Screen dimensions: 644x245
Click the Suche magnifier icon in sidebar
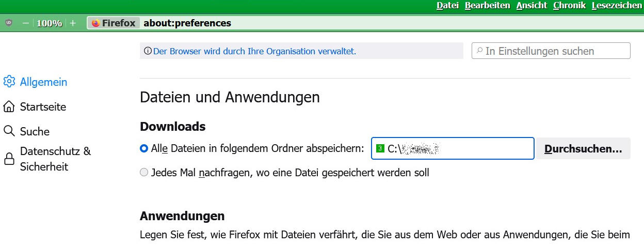(x=9, y=131)
